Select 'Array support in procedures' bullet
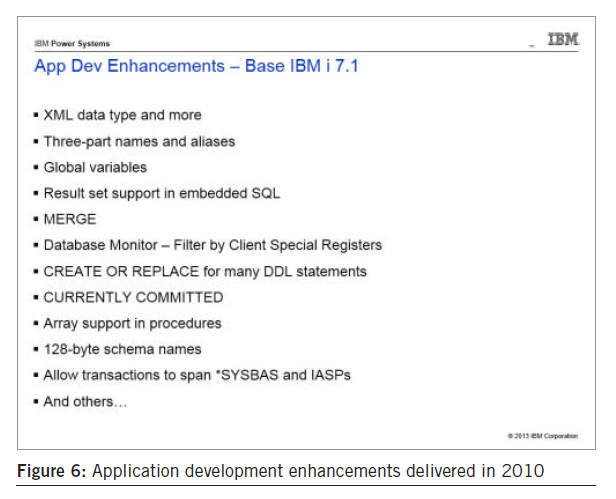Image resolution: width=616 pixels, height=499 pixels. [132, 323]
